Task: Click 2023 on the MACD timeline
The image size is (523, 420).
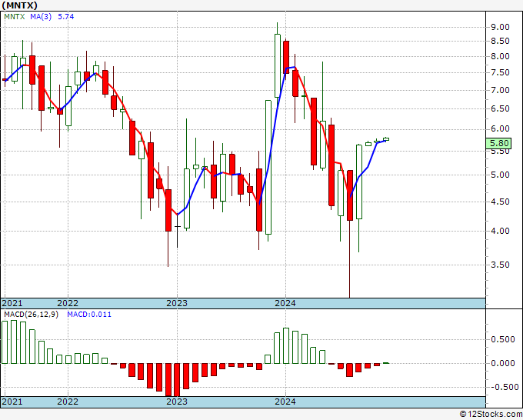Action: pyautogui.click(x=177, y=402)
